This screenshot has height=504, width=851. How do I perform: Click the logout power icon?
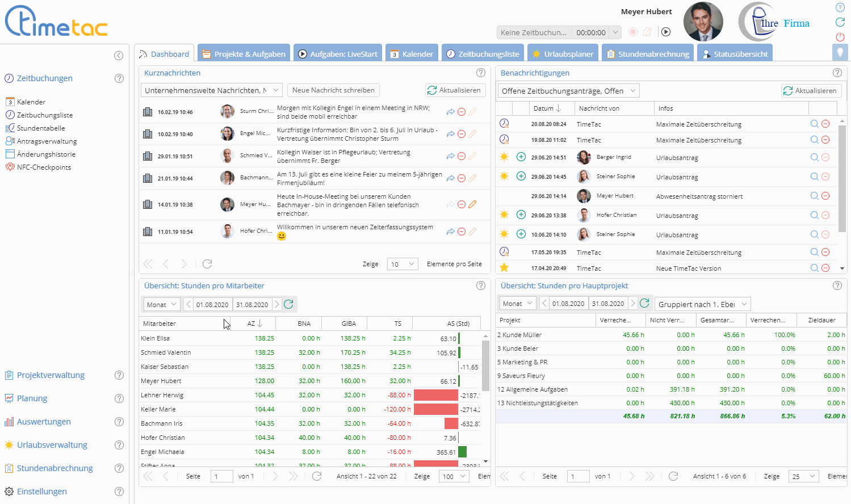(x=840, y=37)
